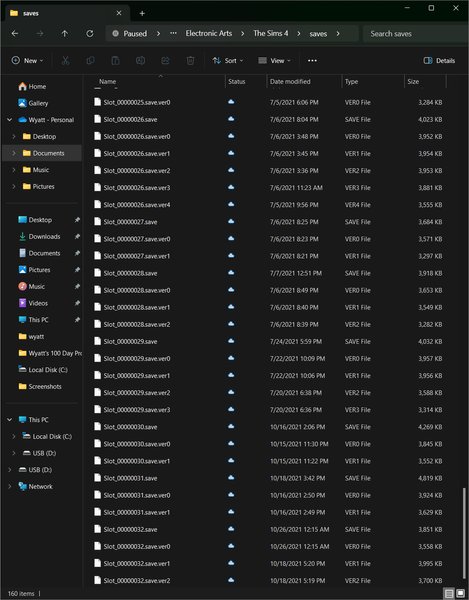Screen dimensions: 469x600
Task: Click Electronic Arts in the breadcrumb
Action: [209, 34]
